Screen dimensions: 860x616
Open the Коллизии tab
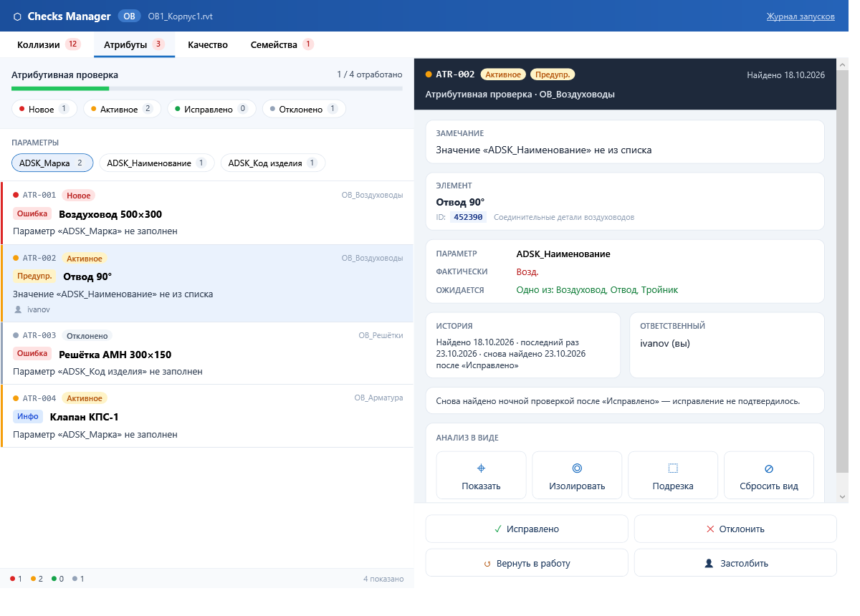click(x=48, y=44)
